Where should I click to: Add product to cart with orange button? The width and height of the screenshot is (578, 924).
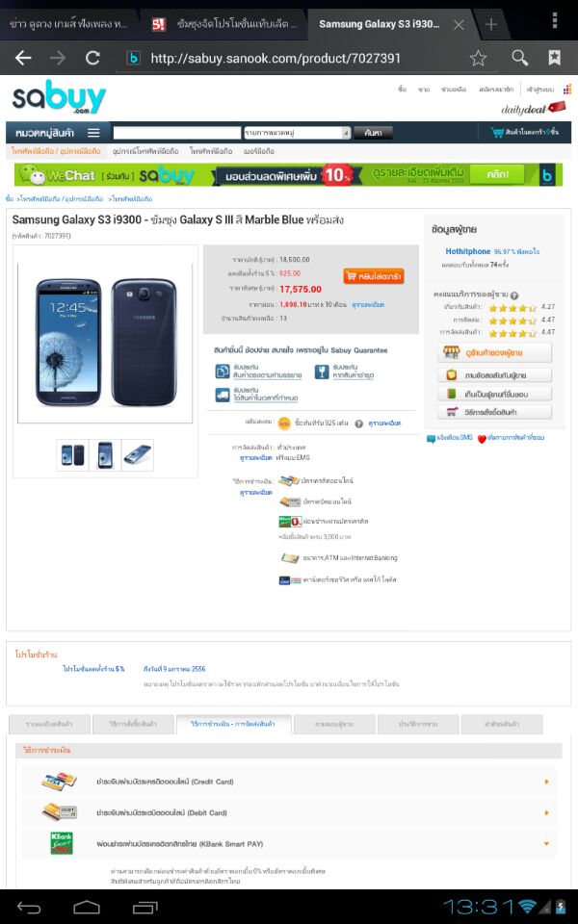click(x=374, y=276)
